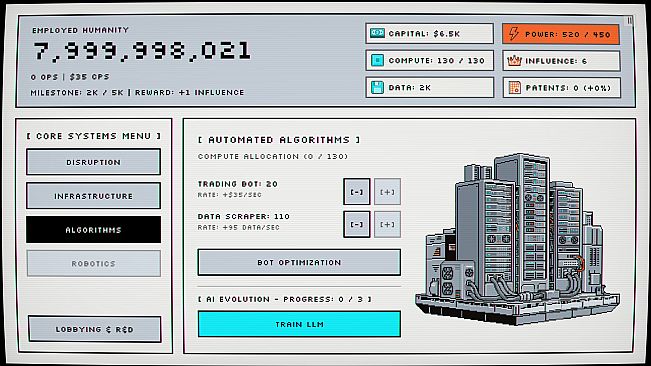Click the Bot Optimization button

299,262
